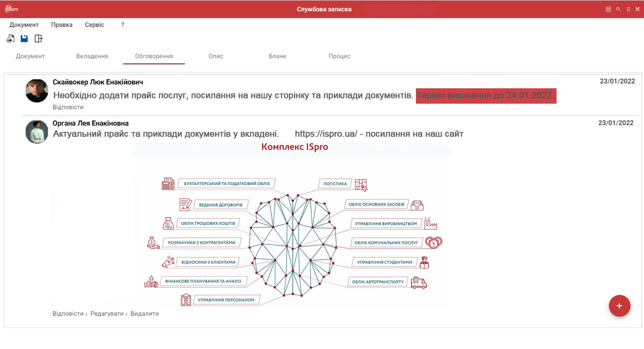Click the Облік автотранспорту label
The width and height of the screenshot is (644, 349).
click(x=378, y=281)
